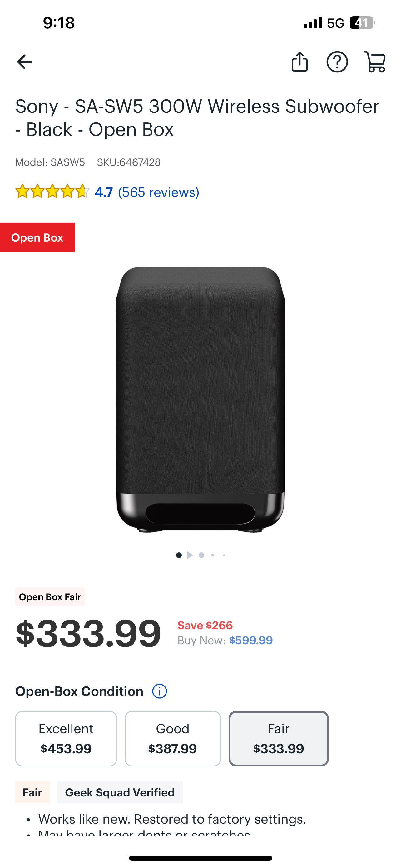
Task: Open the help question mark icon
Action: 337,62
